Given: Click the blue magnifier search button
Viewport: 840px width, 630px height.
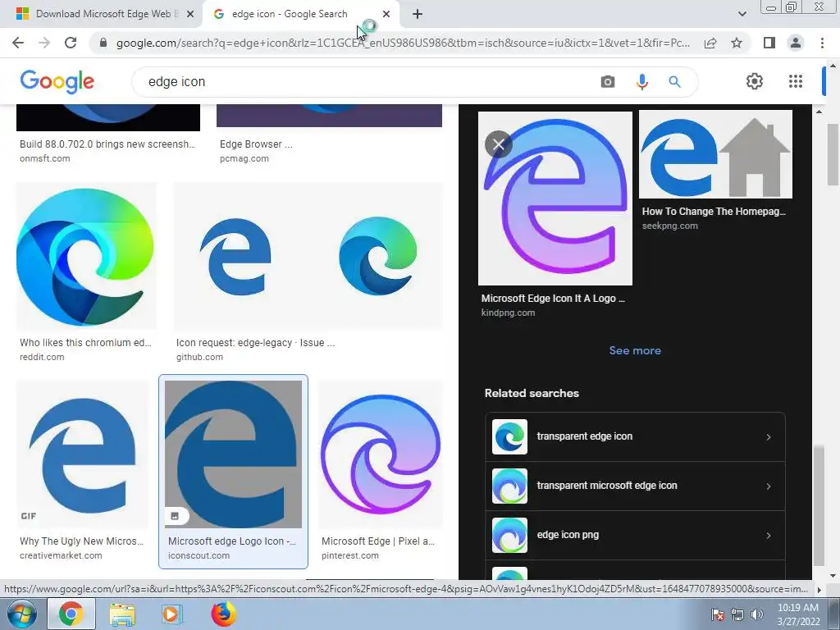Looking at the screenshot, I should point(674,81).
